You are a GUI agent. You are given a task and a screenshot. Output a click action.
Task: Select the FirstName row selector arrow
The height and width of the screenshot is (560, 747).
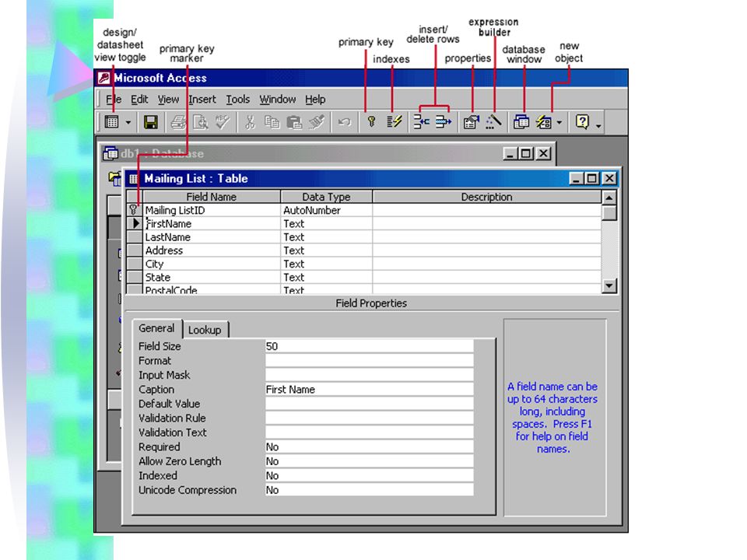(134, 223)
